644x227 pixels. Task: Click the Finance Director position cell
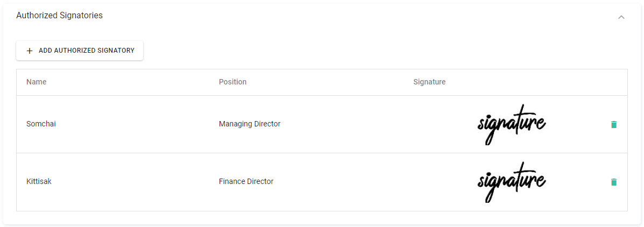tap(246, 181)
